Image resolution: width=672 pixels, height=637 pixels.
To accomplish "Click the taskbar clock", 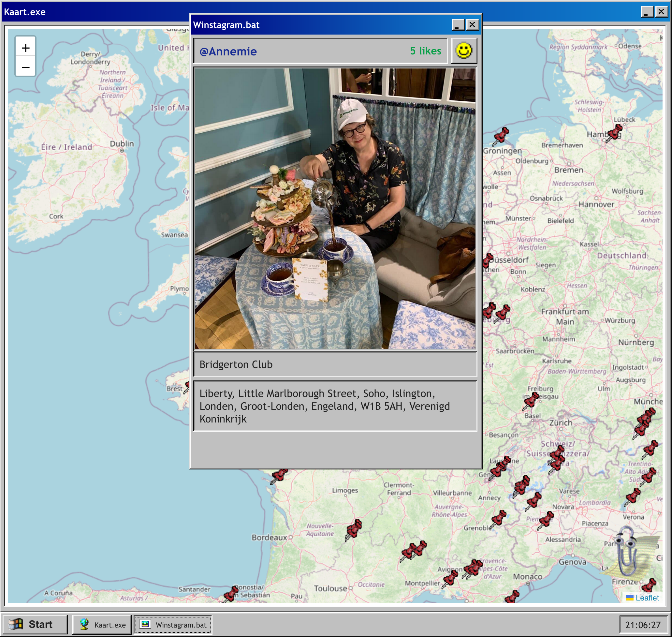I will 642,625.
